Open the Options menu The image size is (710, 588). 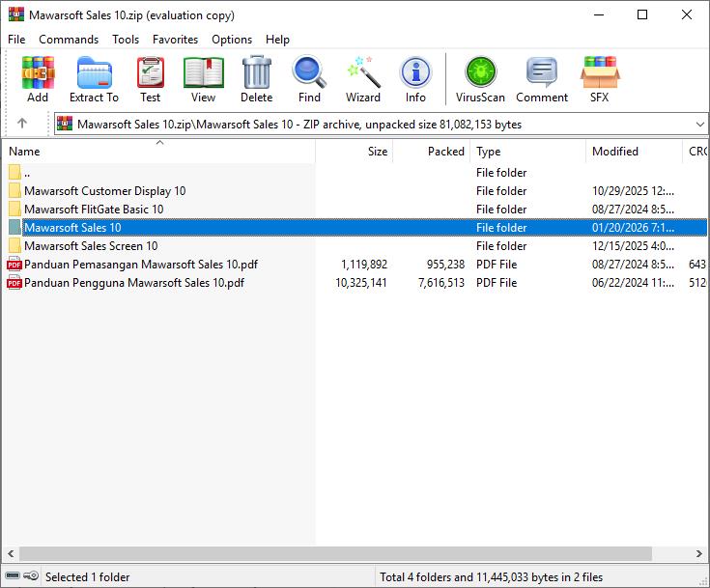[x=232, y=40]
